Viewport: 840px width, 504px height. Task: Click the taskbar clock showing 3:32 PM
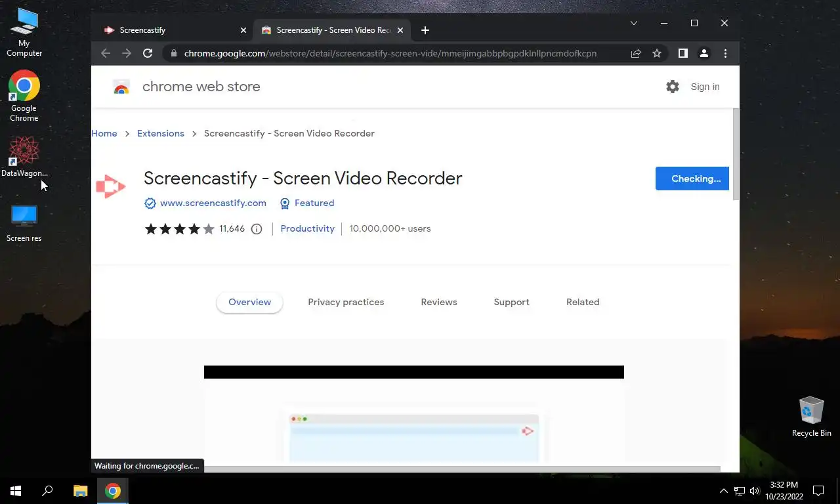click(x=783, y=490)
